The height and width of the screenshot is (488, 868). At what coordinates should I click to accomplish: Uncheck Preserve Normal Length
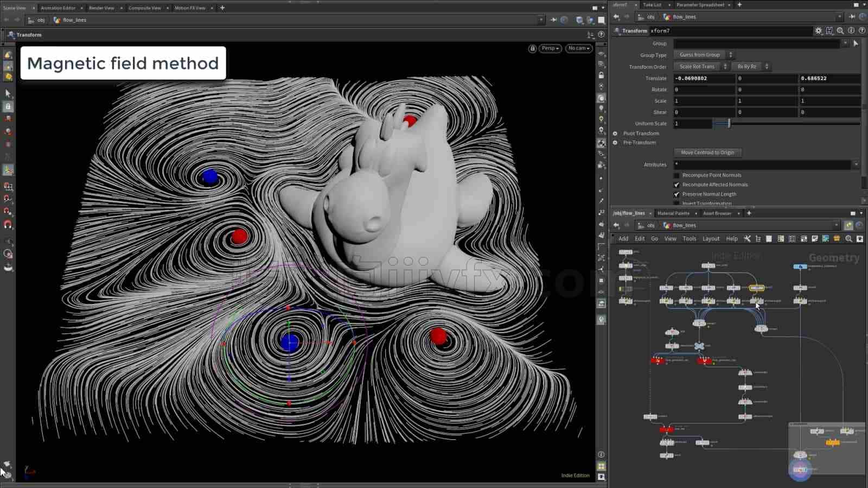[x=676, y=194]
